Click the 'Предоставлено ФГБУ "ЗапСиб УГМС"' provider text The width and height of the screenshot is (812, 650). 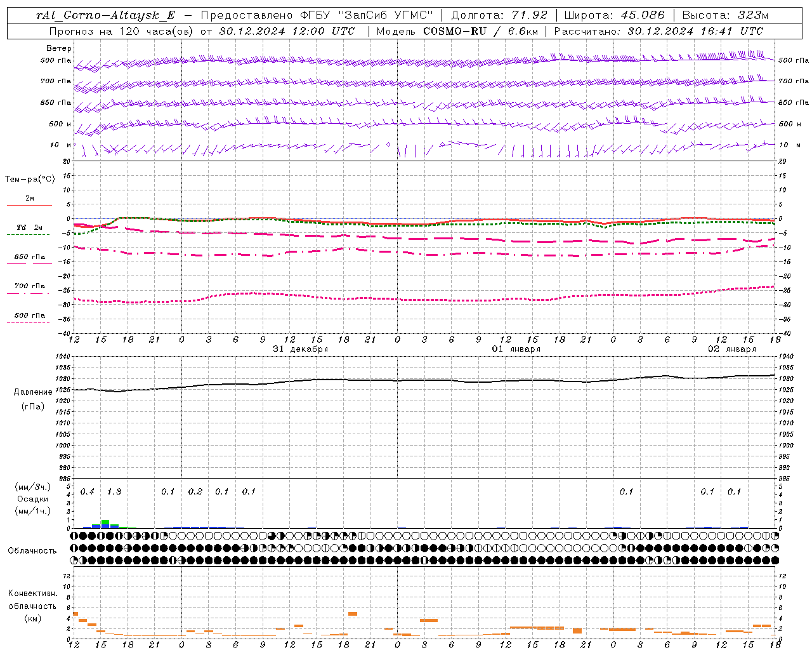(317, 15)
